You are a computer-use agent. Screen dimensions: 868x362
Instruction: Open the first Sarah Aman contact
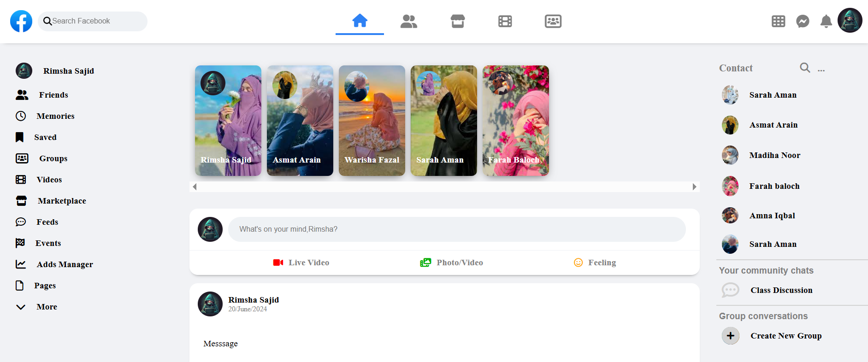[x=760, y=95]
